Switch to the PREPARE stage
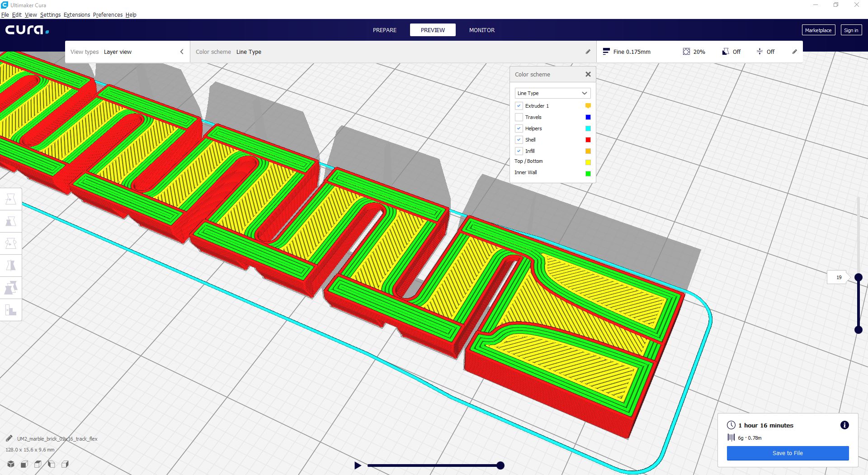Viewport: 868px width, 475px height. pyautogui.click(x=385, y=30)
